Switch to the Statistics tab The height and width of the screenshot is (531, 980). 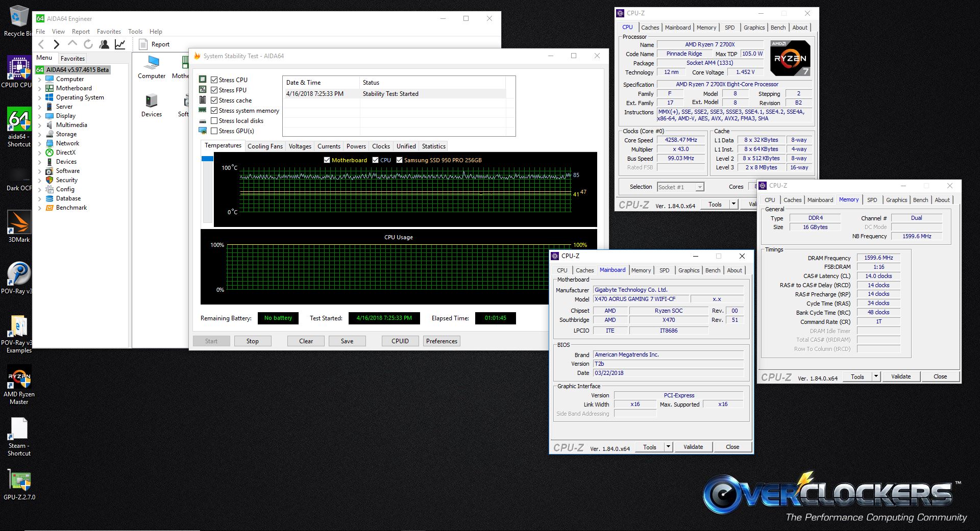(x=433, y=146)
